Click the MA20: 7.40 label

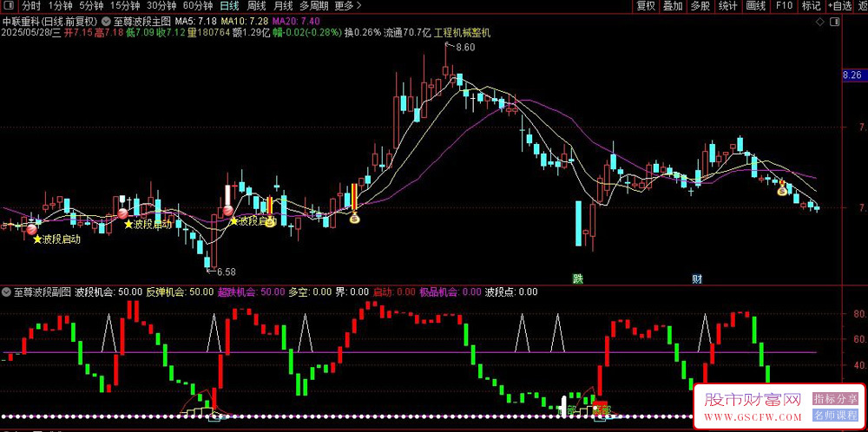[296, 22]
